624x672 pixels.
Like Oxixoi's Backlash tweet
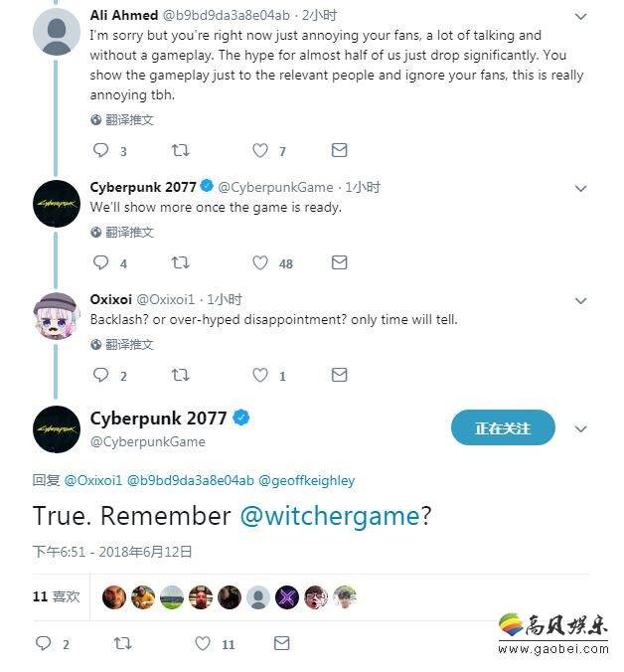[x=260, y=375]
